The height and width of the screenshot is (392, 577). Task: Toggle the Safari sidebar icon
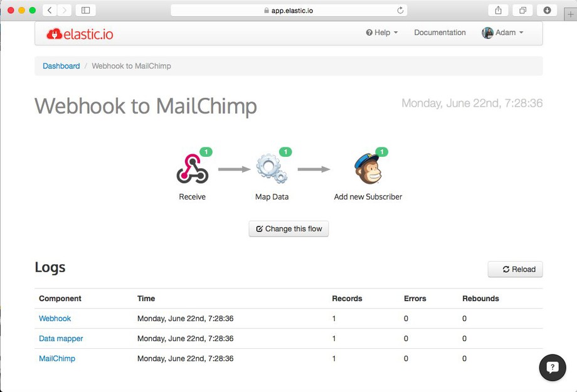(85, 10)
